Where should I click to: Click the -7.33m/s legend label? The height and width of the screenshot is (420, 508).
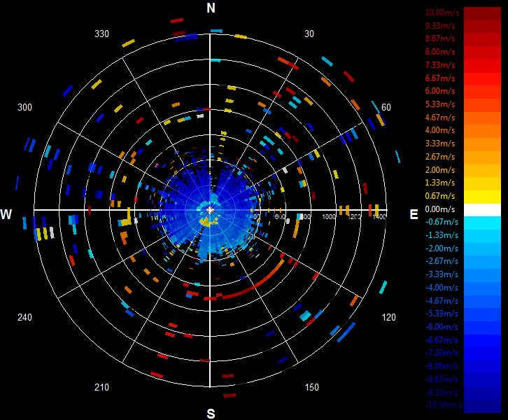click(442, 353)
